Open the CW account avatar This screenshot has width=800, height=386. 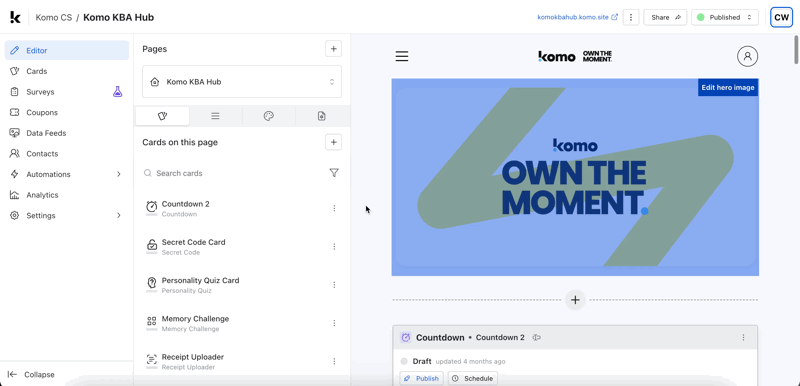781,17
